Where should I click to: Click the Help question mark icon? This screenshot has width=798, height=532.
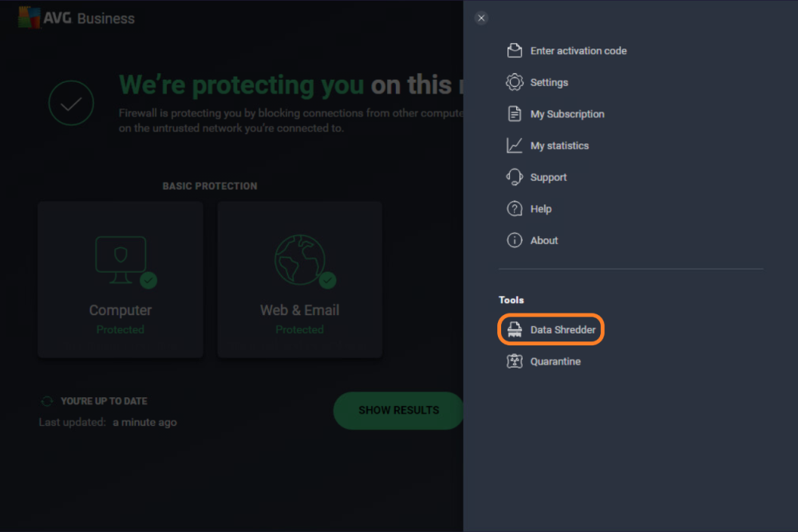point(513,208)
